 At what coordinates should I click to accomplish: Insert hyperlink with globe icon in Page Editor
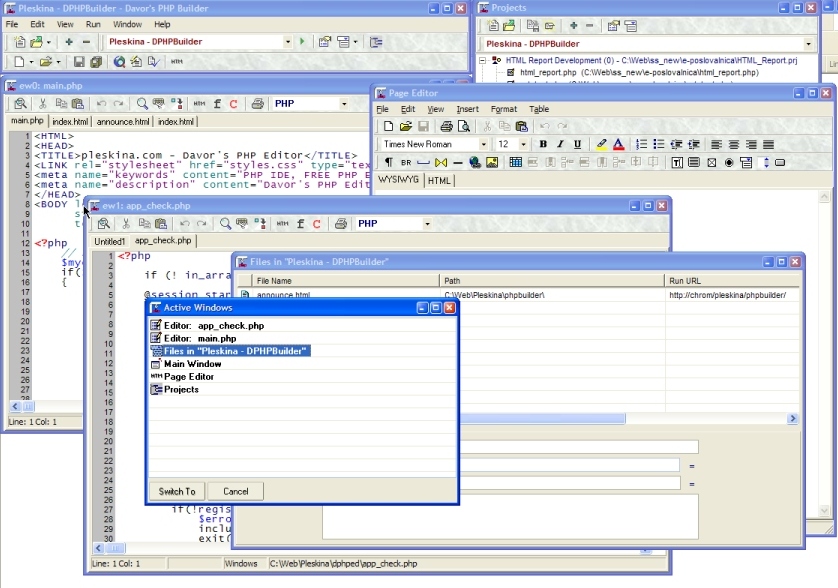point(475,163)
